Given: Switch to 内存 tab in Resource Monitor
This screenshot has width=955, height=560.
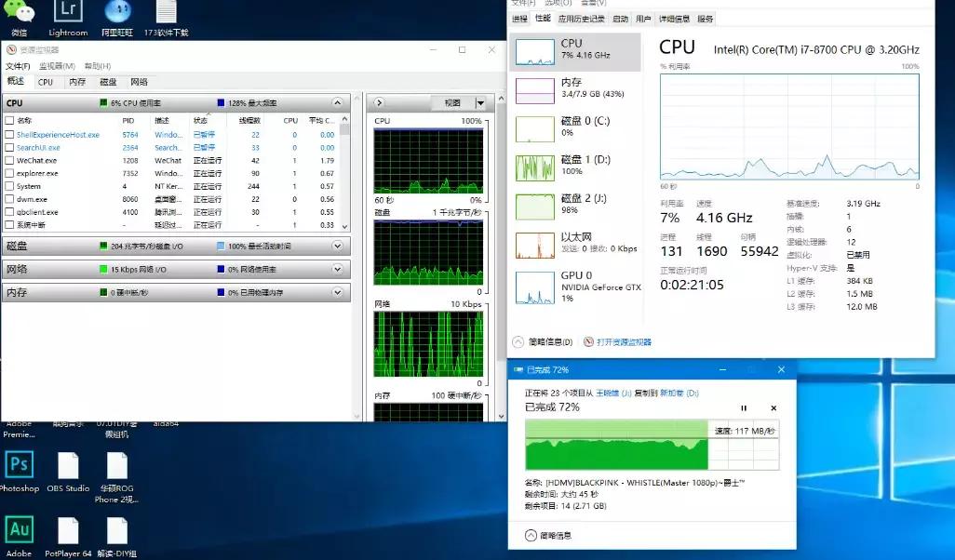Looking at the screenshot, I should 77,82.
